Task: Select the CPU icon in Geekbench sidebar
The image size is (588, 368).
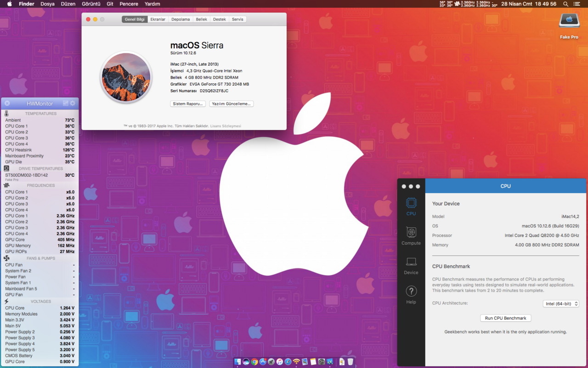Action: pos(411,207)
